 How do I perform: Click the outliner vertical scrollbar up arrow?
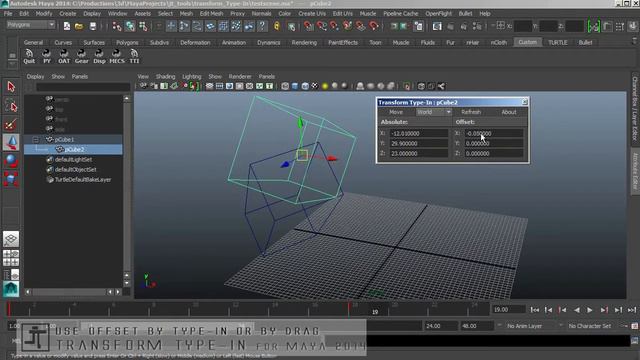[x=127, y=98]
